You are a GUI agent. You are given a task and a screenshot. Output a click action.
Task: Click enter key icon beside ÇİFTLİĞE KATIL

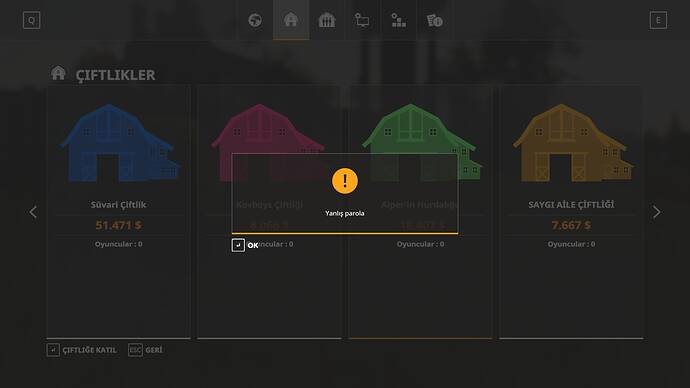53,350
